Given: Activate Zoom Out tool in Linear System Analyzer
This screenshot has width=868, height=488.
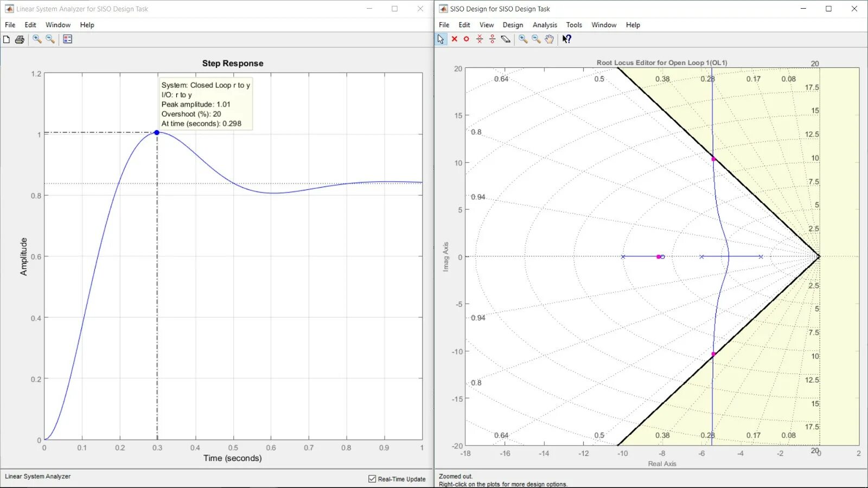Looking at the screenshot, I should [x=50, y=39].
